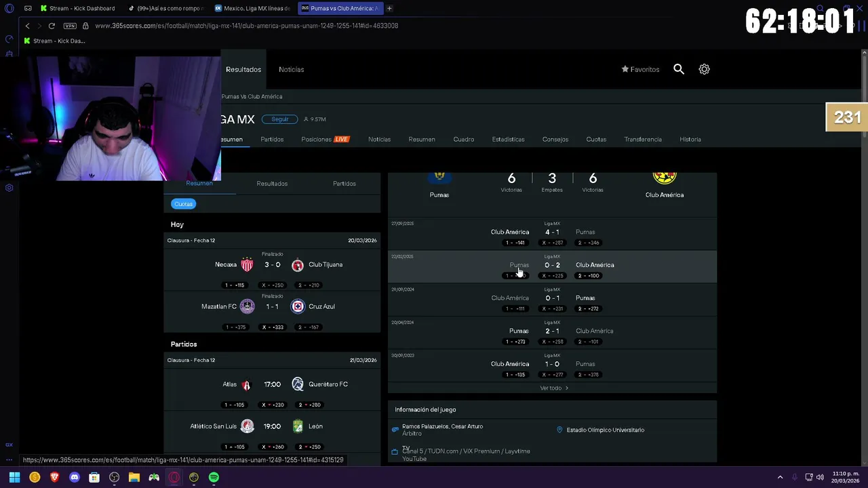Click the browser back arrow
Viewport: 868px width, 488px height.
pyautogui.click(x=27, y=26)
